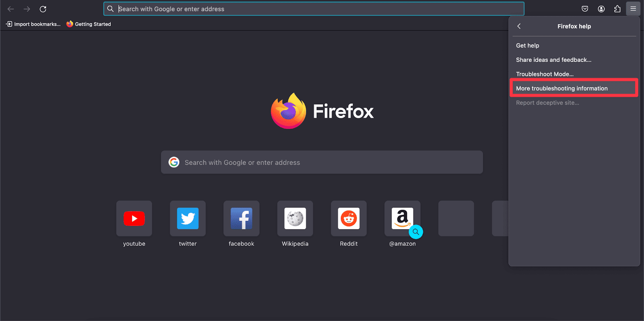Focus the top address bar field

314,9
